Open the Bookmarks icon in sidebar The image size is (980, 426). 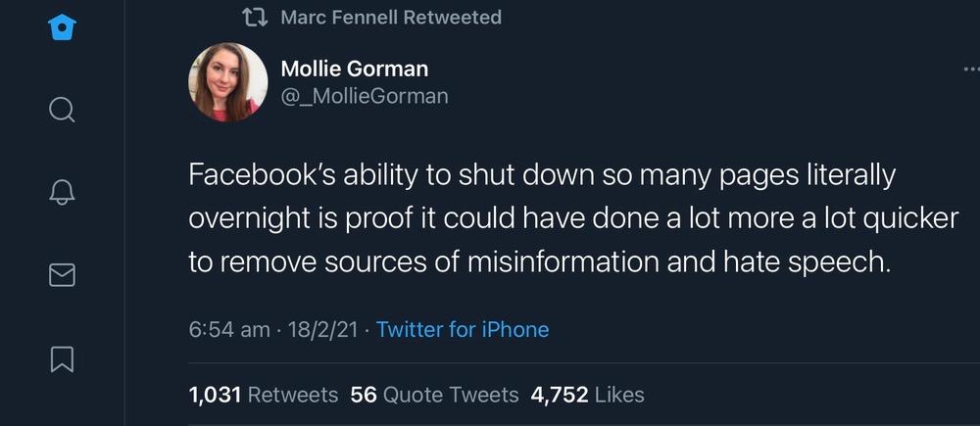click(x=61, y=358)
